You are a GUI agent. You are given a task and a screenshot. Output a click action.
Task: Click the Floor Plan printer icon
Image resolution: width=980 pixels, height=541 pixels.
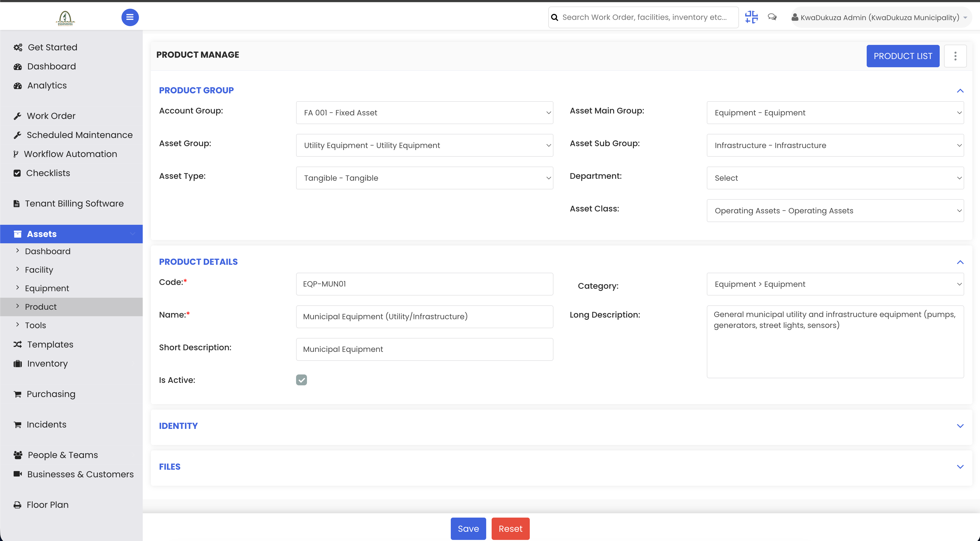tap(17, 505)
